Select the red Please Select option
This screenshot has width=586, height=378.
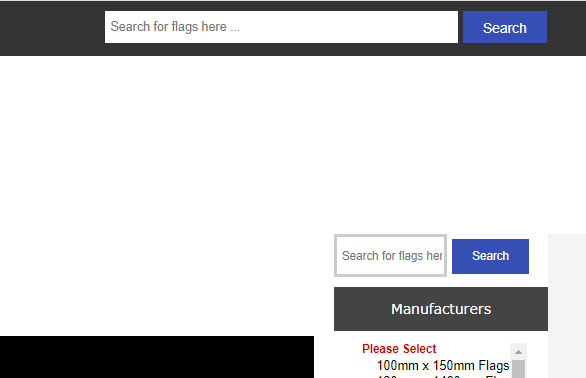399,349
